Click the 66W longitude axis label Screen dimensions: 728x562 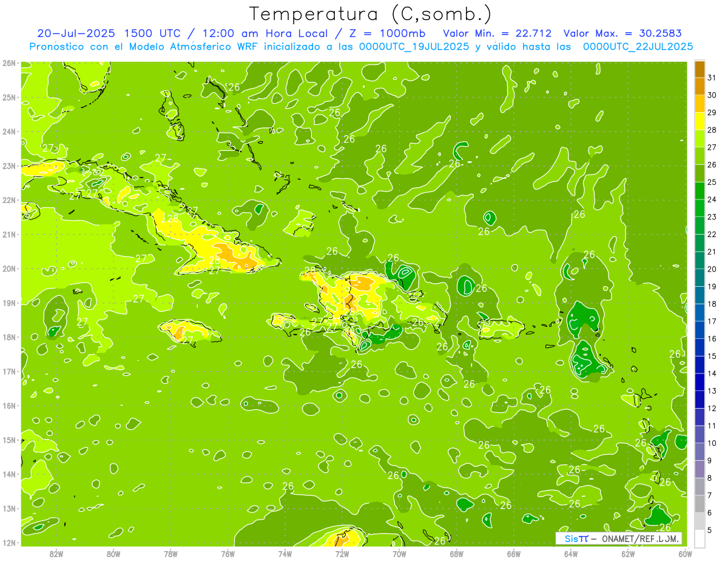514,554
